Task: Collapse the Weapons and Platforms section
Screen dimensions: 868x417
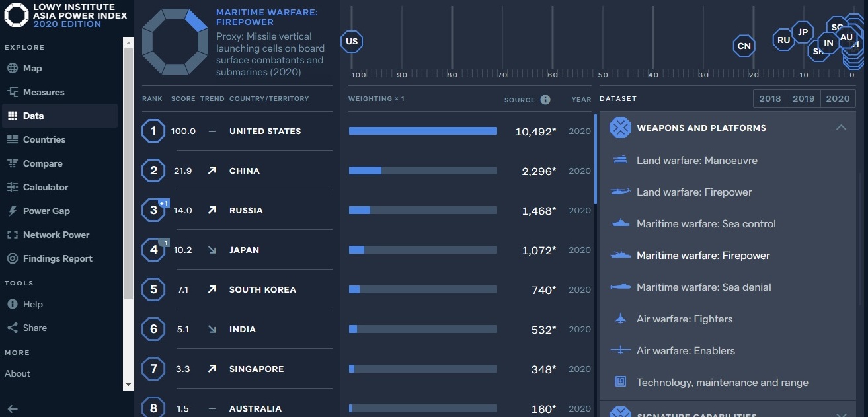Action: pyautogui.click(x=841, y=128)
